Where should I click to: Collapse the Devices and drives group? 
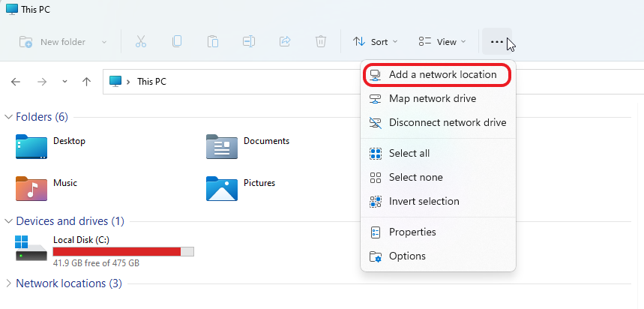click(x=9, y=221)
